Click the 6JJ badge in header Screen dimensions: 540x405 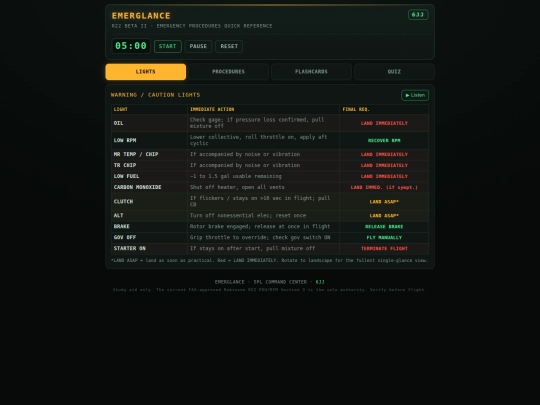pos(418,14)
